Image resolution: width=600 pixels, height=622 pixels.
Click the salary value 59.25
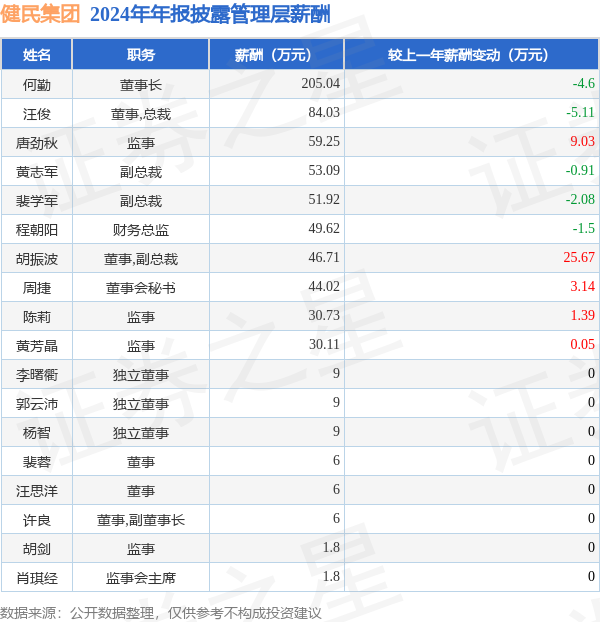324,141
